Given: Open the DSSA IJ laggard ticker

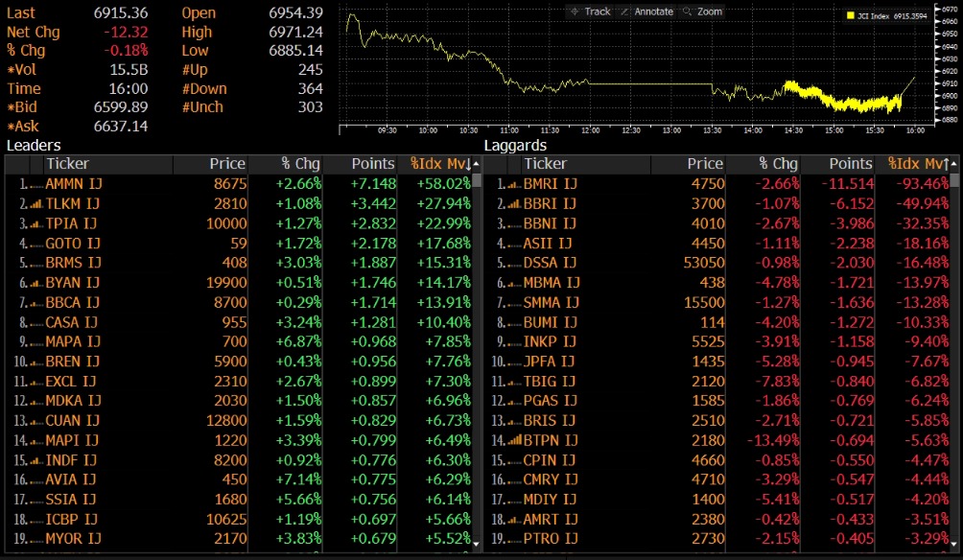Looking at the screenshot, I should pos(550,263).
